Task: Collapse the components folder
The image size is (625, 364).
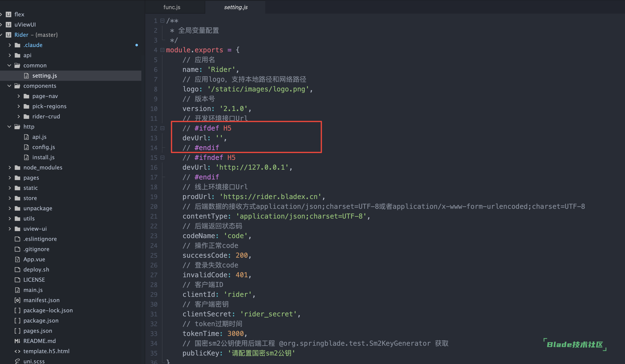Action: pyautogui.click(x=9, y=86)
